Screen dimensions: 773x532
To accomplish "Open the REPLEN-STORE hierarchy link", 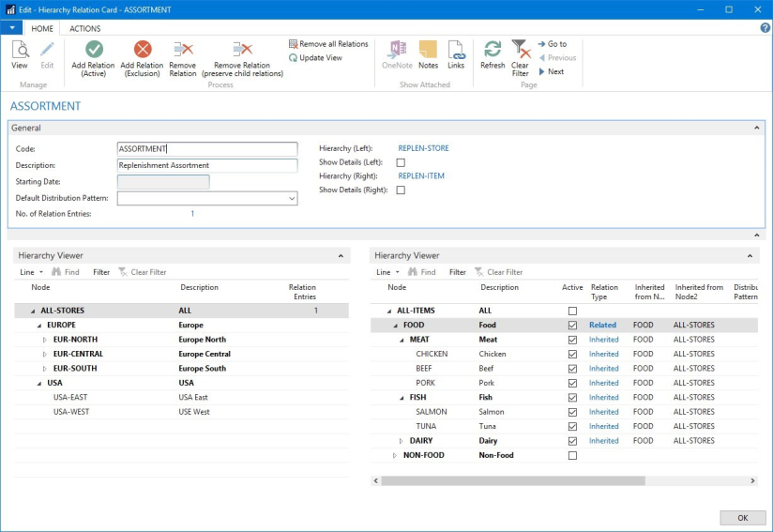I will [x=423, y=148].
